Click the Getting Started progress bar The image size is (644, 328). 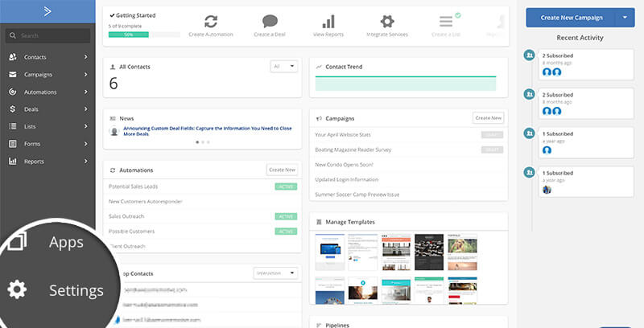click(x=144, y=35)
